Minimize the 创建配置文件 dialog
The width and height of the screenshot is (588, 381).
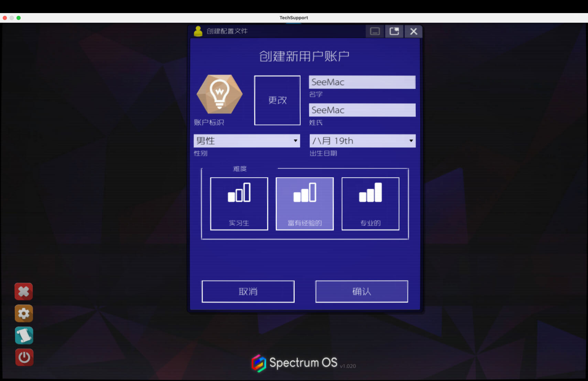tap(375, 31)
